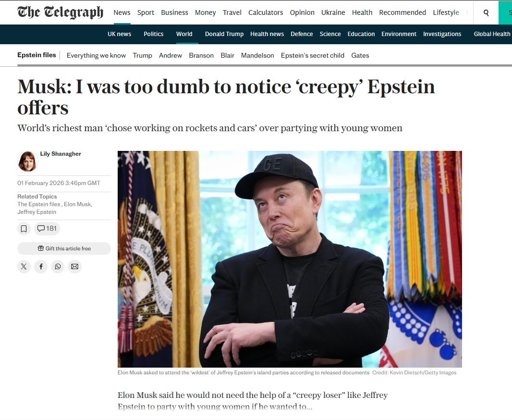Share article on Facebook
512x420 pixels.
(41, 267)
